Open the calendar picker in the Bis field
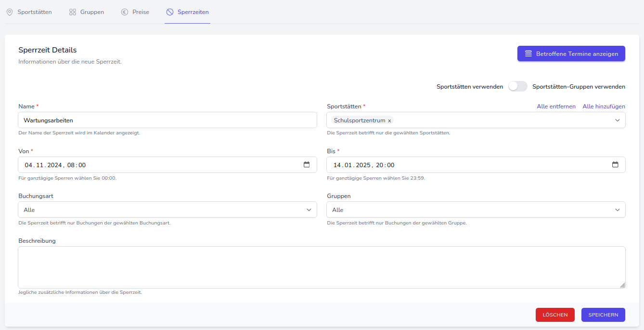 coord(615,165)
